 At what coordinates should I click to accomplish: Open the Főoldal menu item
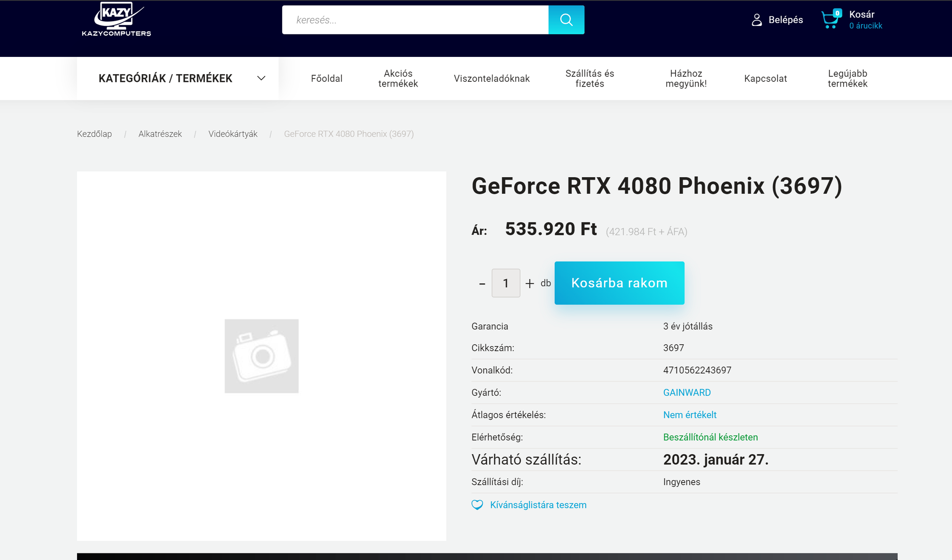click(327, 79)
